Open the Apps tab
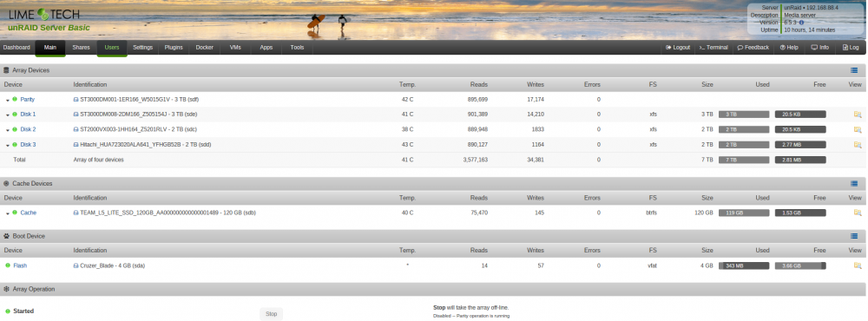868x321 pixels. [x=266, y=48]
